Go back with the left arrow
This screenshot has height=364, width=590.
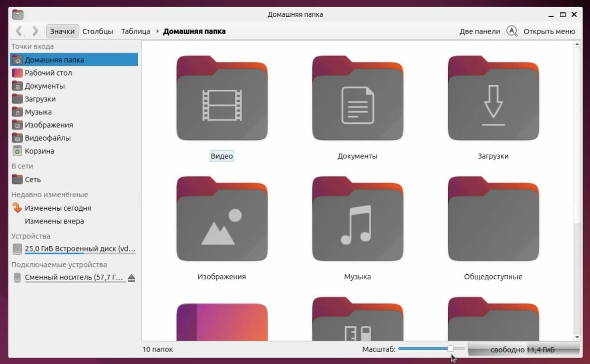tap(18, 31)
